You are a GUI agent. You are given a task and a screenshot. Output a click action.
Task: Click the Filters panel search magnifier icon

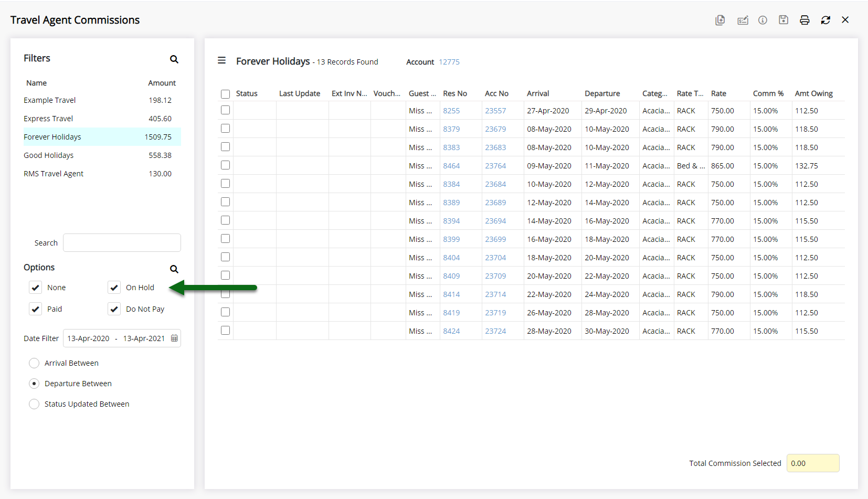click(174, 59)
